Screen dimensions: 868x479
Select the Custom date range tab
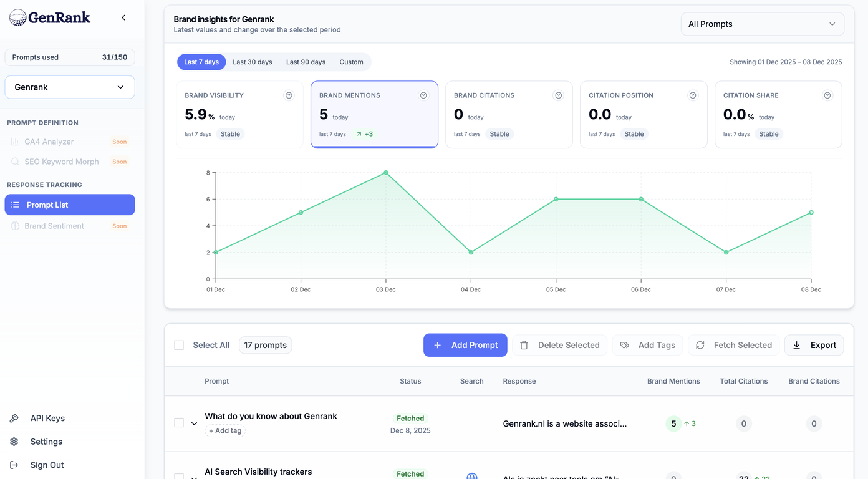pyautogui.click(x=351, y=62)
